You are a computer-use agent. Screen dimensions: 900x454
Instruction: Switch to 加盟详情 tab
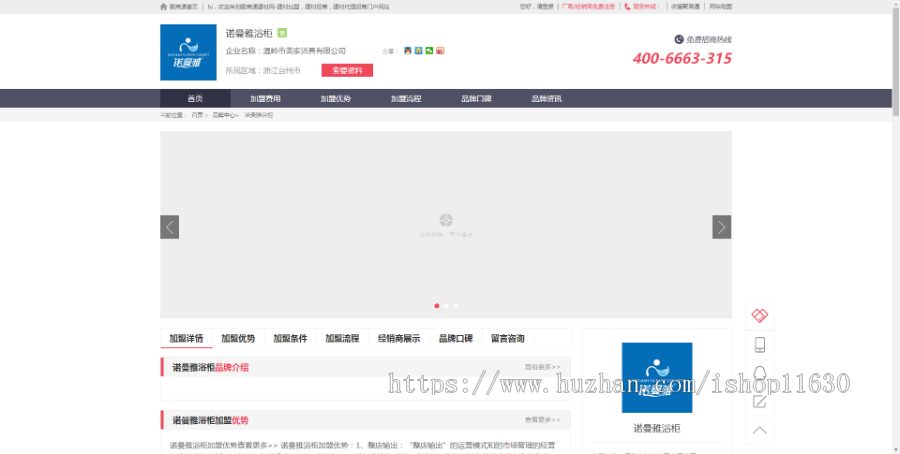pos(187,339)
